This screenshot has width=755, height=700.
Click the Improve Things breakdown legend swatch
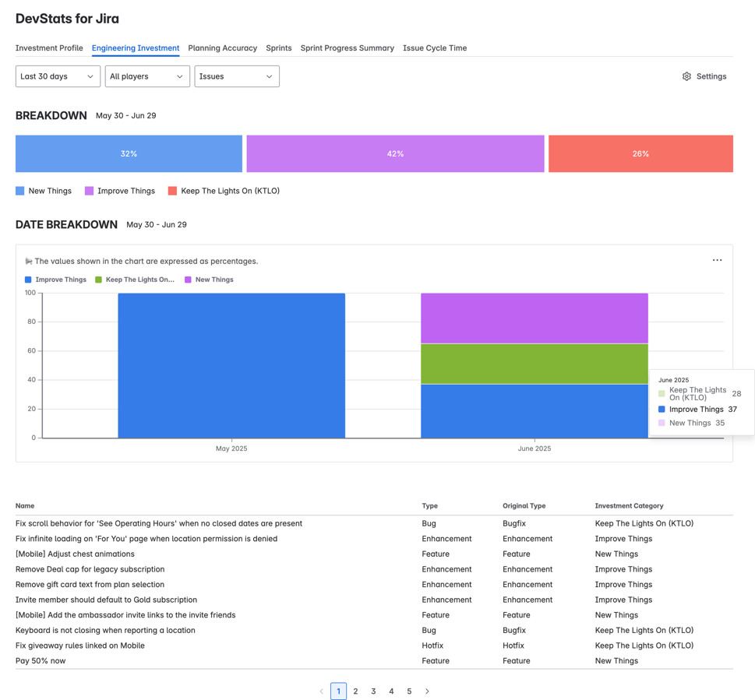pyautogui.click(x=89, y=191)
